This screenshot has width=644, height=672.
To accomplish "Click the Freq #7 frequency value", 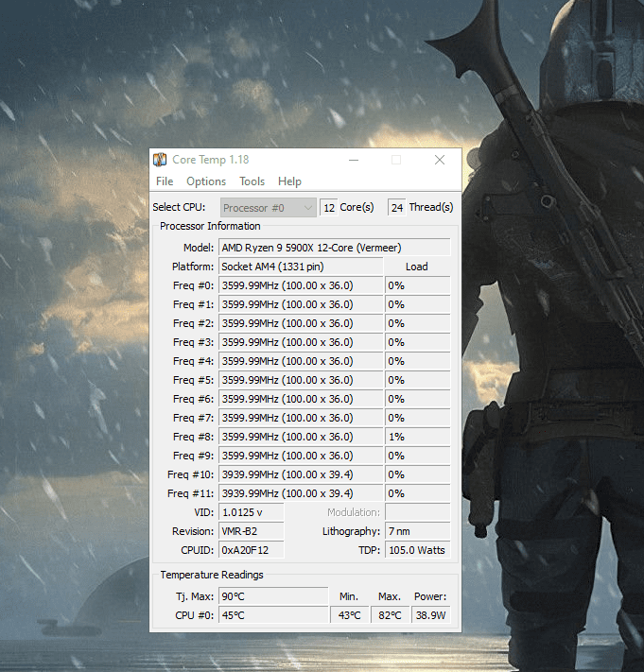I will point(301,418).
